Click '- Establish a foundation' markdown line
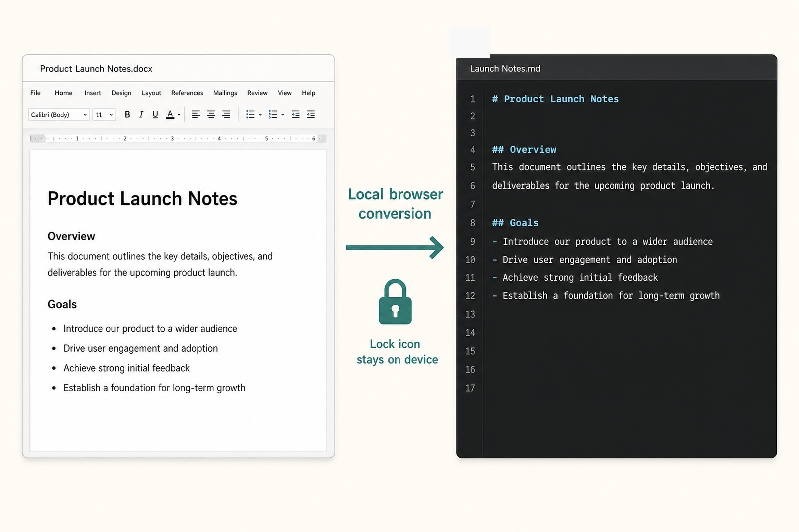The image size is (799, 532). click(606, 296)
